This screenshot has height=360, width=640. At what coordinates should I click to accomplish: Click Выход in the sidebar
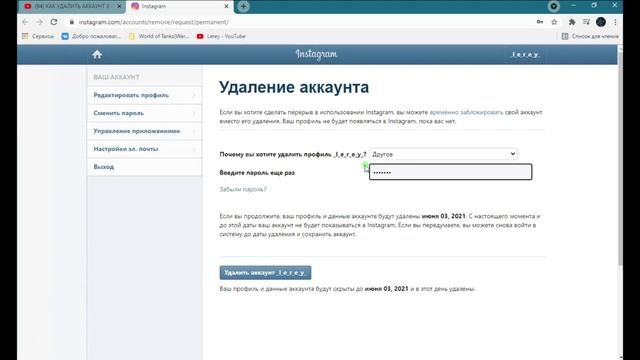pos(144,167)
